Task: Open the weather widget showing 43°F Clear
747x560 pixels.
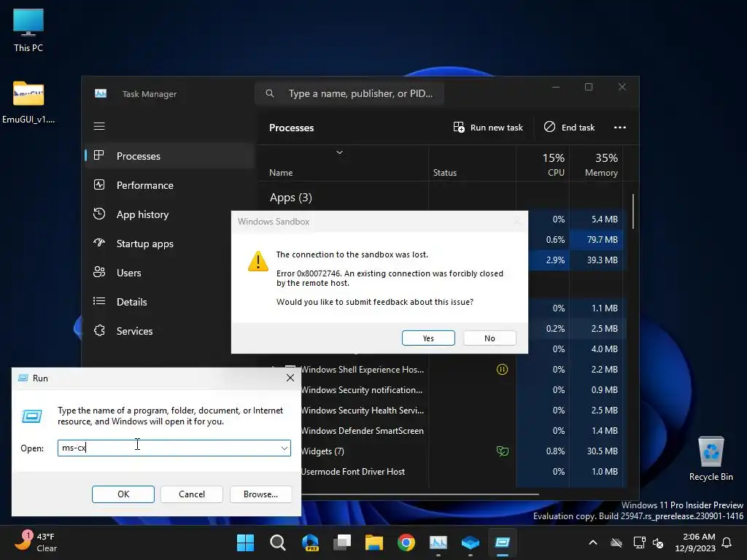Action: coord(36,542)
